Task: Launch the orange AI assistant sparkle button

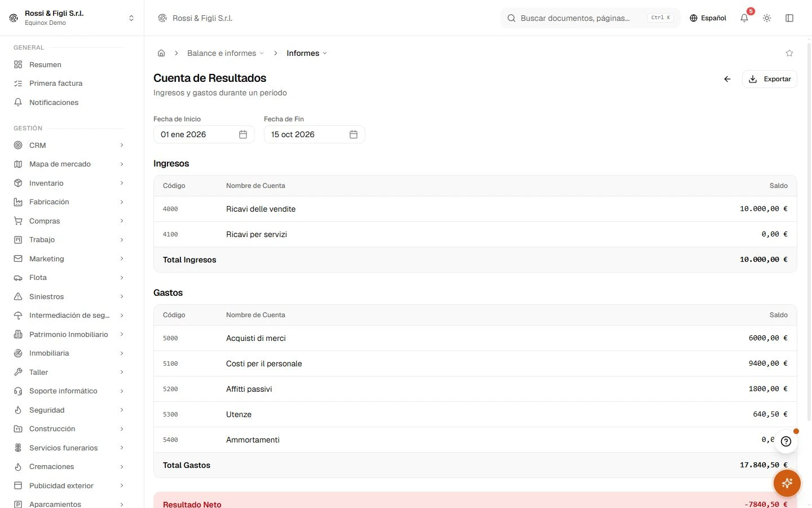Action: coord(787,483)
